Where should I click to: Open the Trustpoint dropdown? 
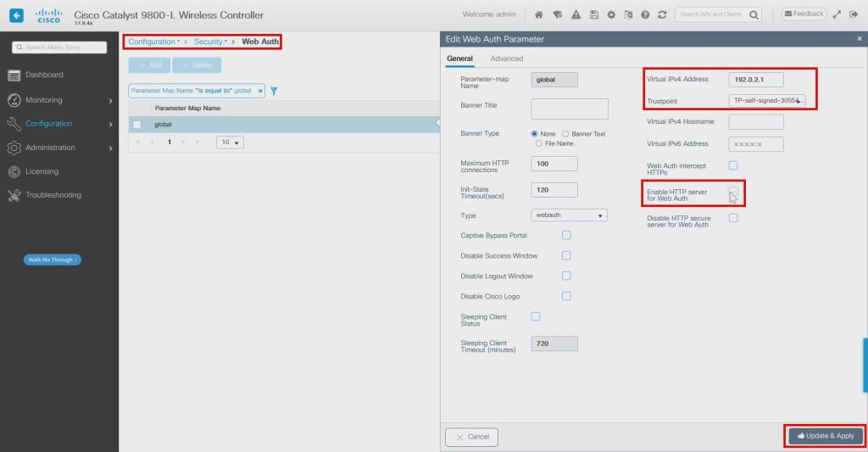coord(766,101)
